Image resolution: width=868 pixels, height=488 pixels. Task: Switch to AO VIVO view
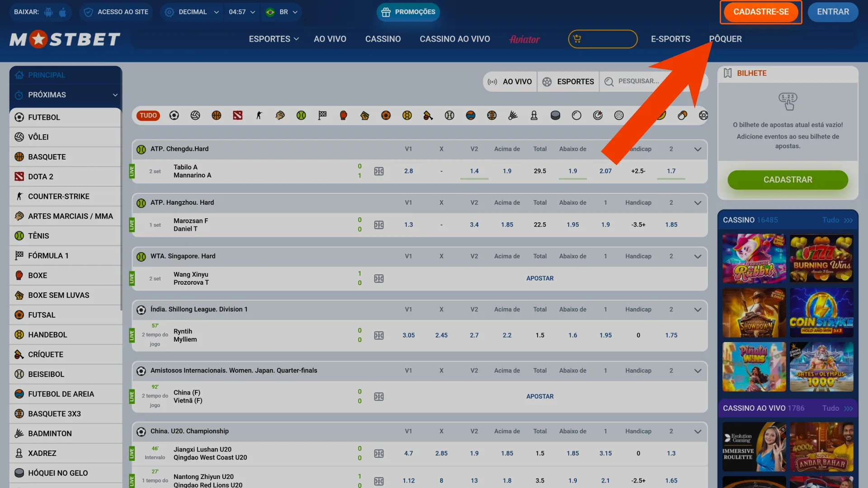[x=510, y=82]
